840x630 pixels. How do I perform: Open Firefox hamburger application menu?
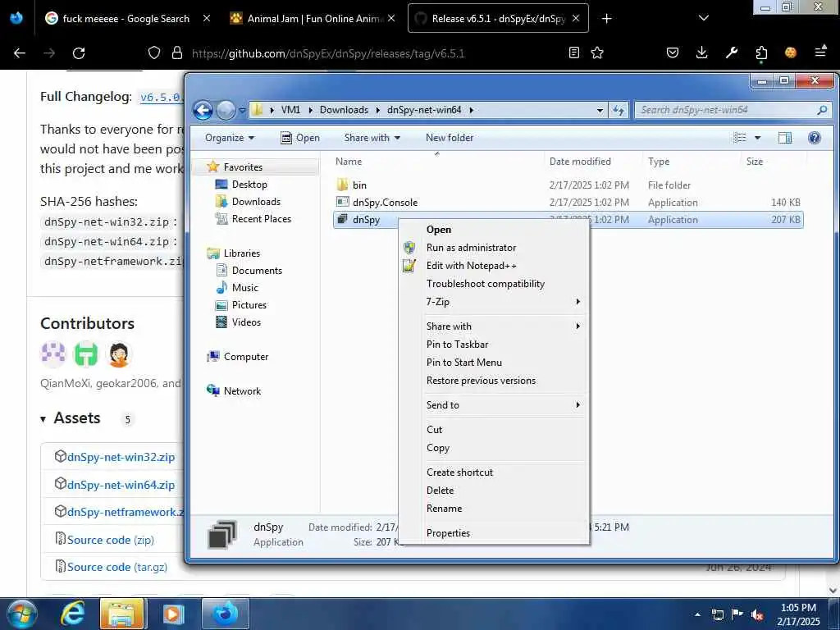tap(820, 52)
